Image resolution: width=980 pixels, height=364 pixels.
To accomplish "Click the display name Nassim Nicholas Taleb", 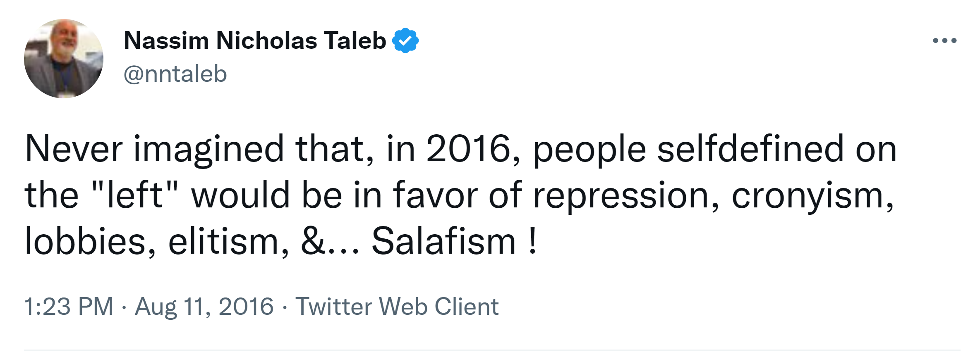I will point(254,40).
